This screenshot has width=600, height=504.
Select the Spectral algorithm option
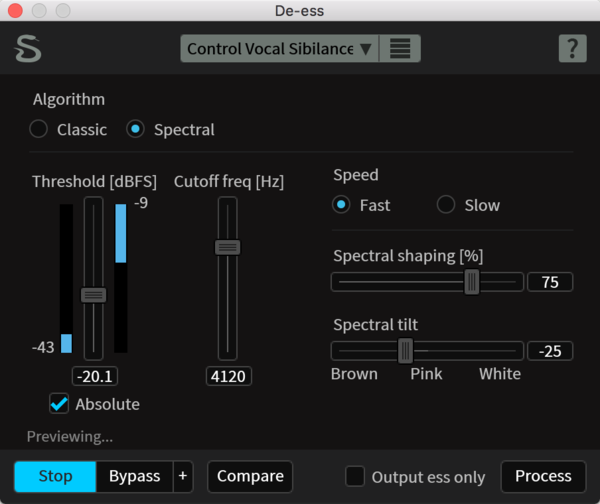pyautogui.click(x=136, y=129)
